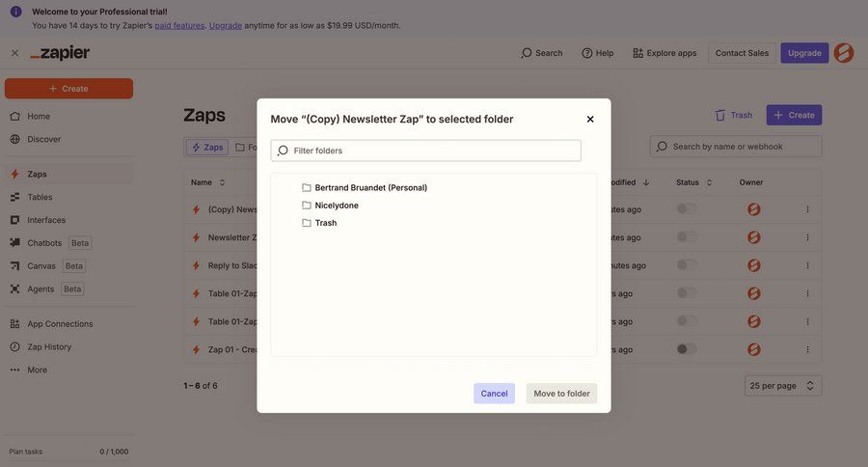Select the Trash folder in dialog
The height and width of the screenshot is (467, 868).
pos(319,223)
